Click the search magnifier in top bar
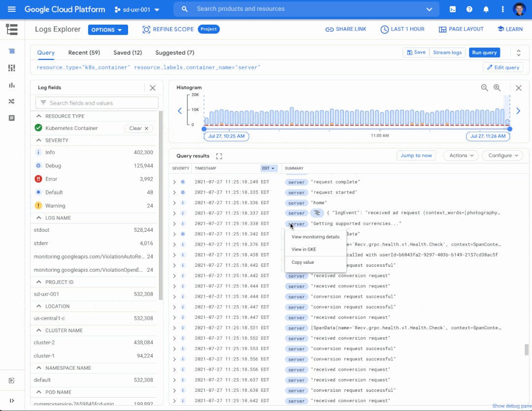 185,9
